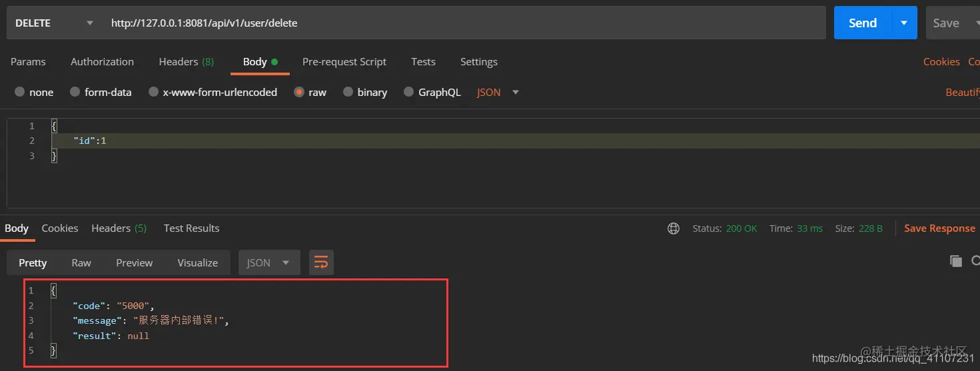Image resolution: width=980 pixels, height=371 pixels.
Task: Open the Send button dropdown arrow
Action: (904, 23)
